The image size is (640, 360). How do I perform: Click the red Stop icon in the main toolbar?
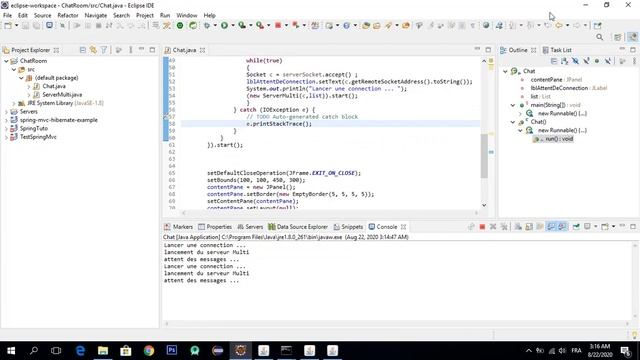point(278,25)
